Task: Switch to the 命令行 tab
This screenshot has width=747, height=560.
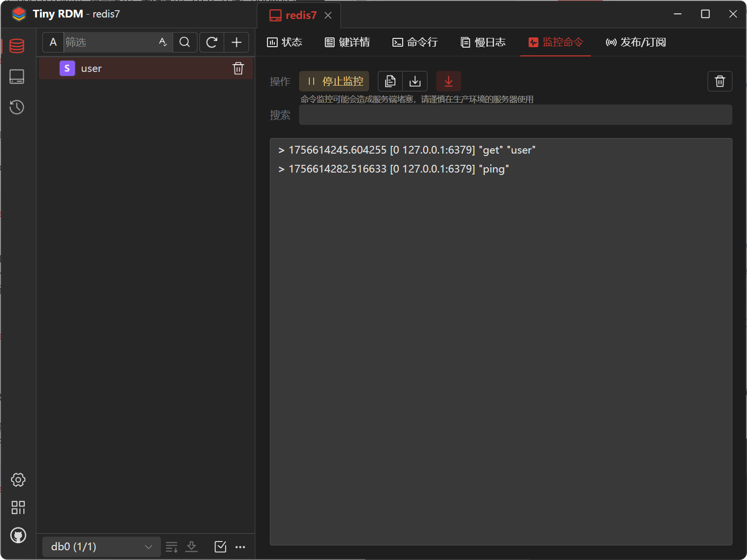Action: coord(415,42)
